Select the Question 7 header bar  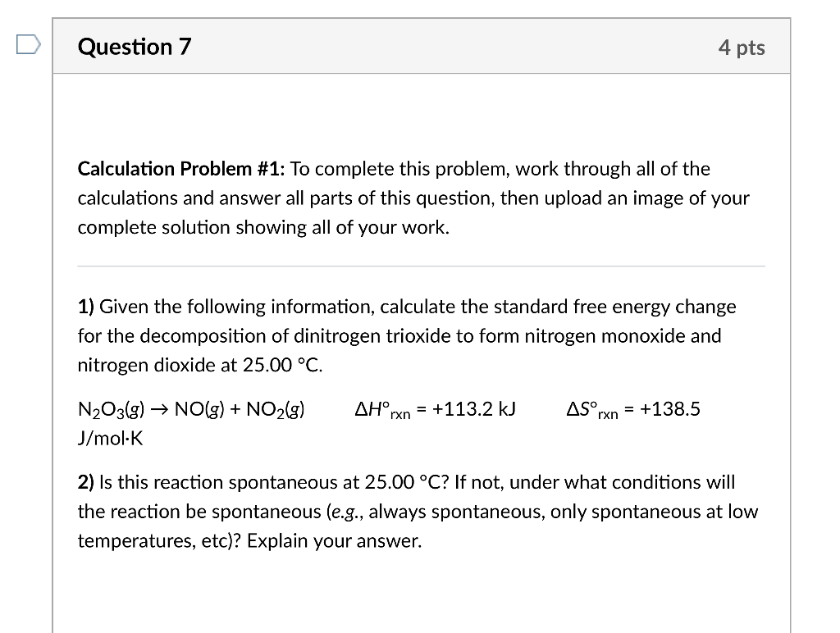[x=420, y=47]
